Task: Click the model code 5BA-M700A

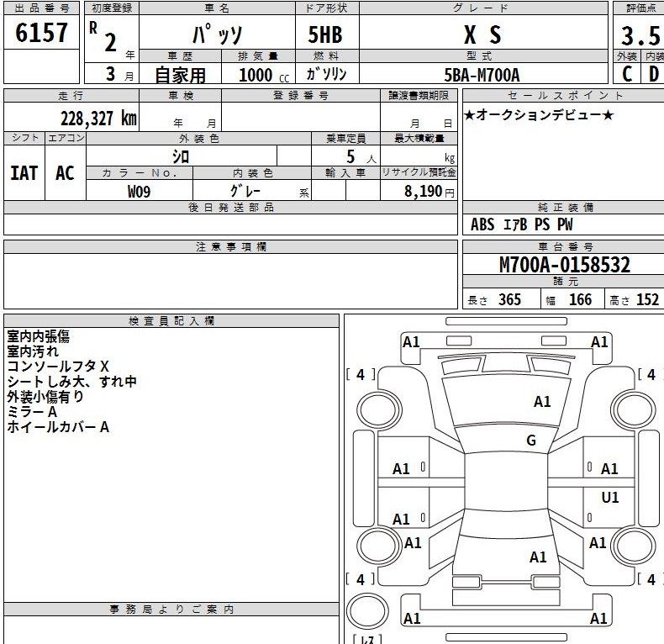Action: tap(482, 75)
